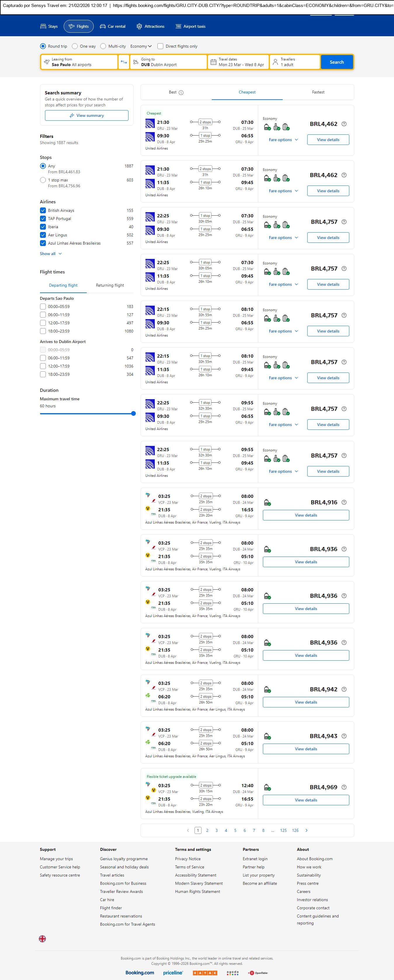This screenshot has width=394, height=980.
Task: Expand Fare options on the first flight result
Action: [283, 140]
